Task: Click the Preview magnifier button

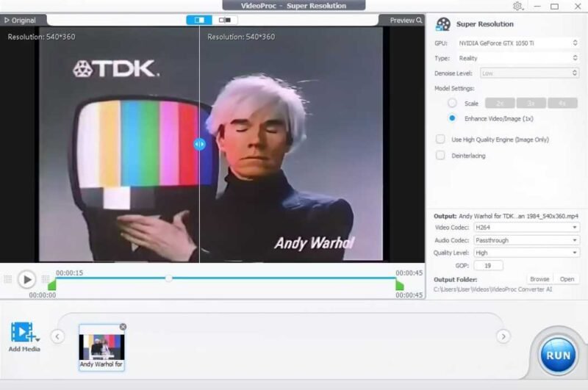Action: (406, 21)
